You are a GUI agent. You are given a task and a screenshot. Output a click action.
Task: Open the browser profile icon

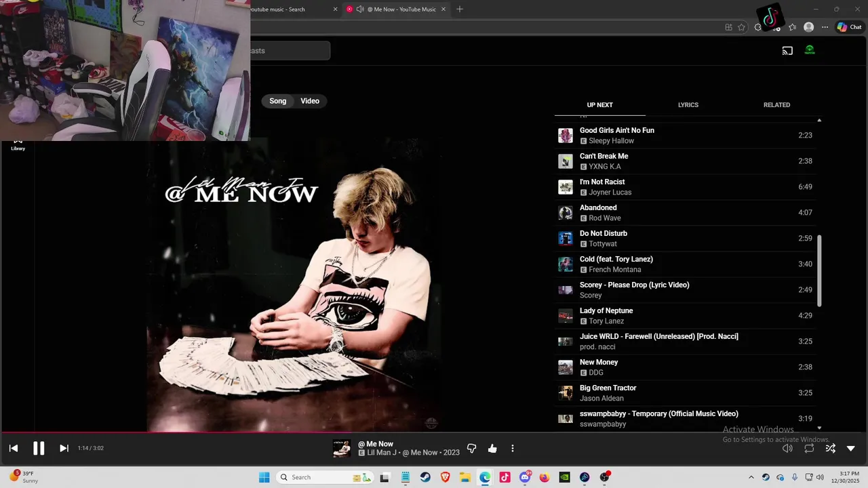tap(808, 27)
